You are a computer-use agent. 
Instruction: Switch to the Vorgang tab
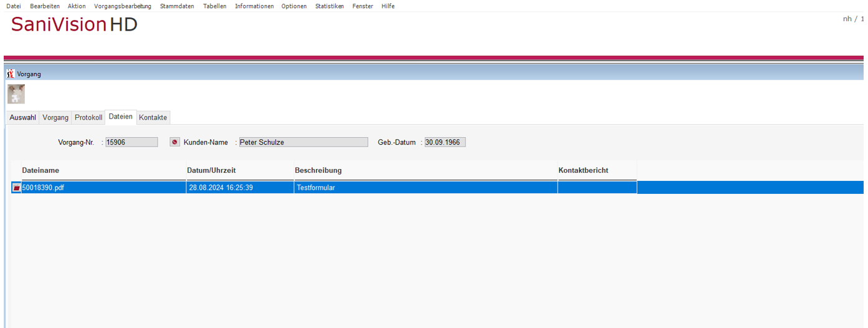55,118
